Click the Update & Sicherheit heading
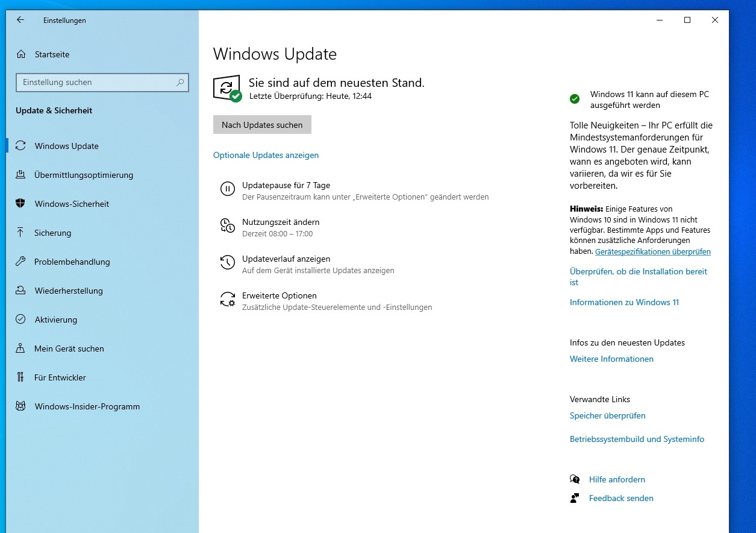This screenshot has width=756, height=533. coord(54,110)
